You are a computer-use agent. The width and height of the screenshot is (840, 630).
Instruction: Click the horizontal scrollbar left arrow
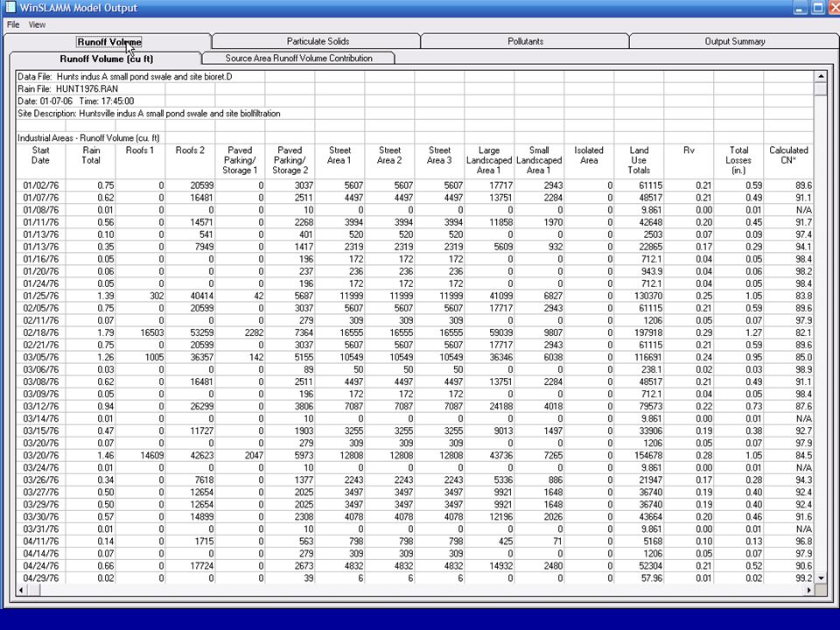click(21, 590)
